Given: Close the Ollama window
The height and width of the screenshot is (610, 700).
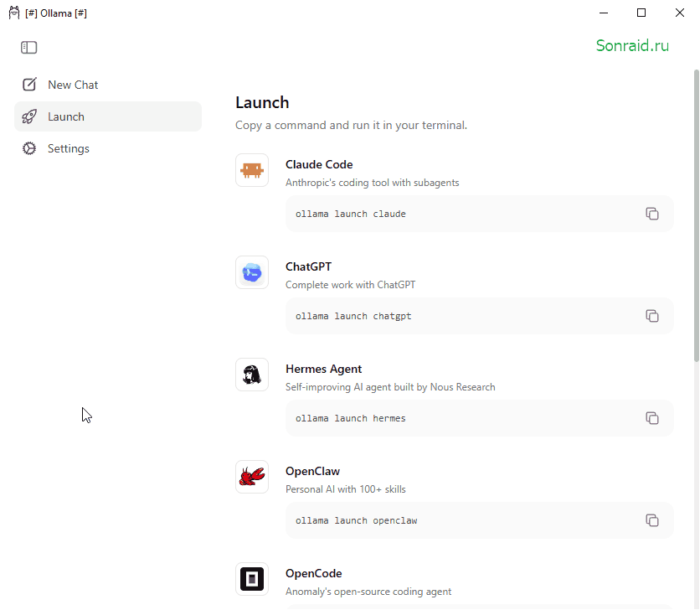Looking at the screenshot, I should pos(679,13).
